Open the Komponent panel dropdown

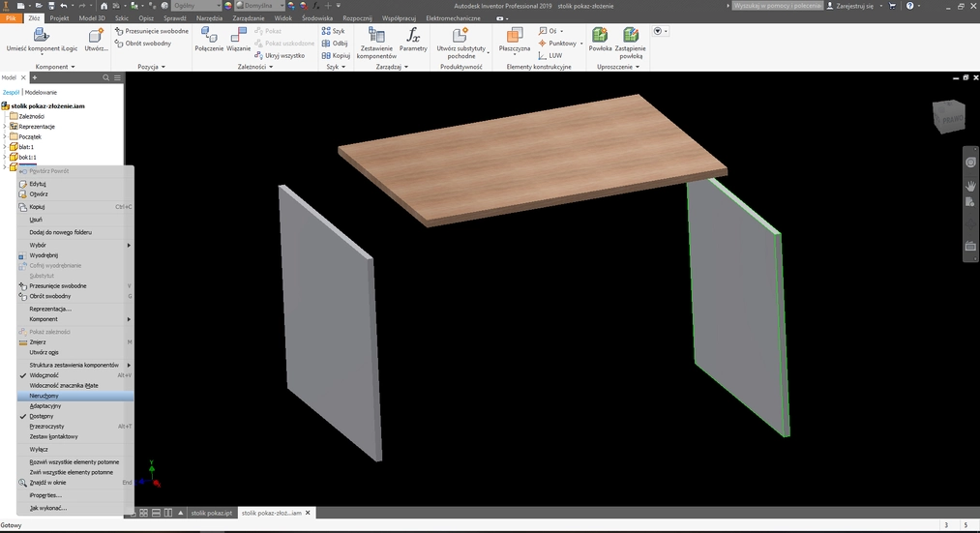[55, 67]
